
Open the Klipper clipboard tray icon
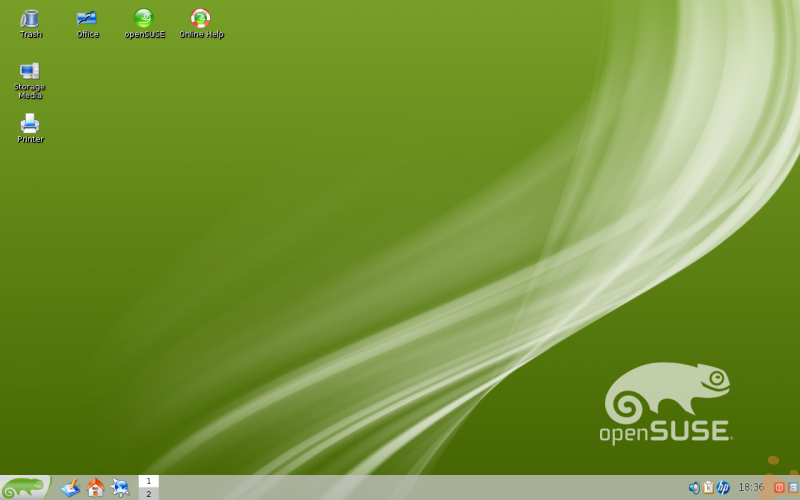708,488
